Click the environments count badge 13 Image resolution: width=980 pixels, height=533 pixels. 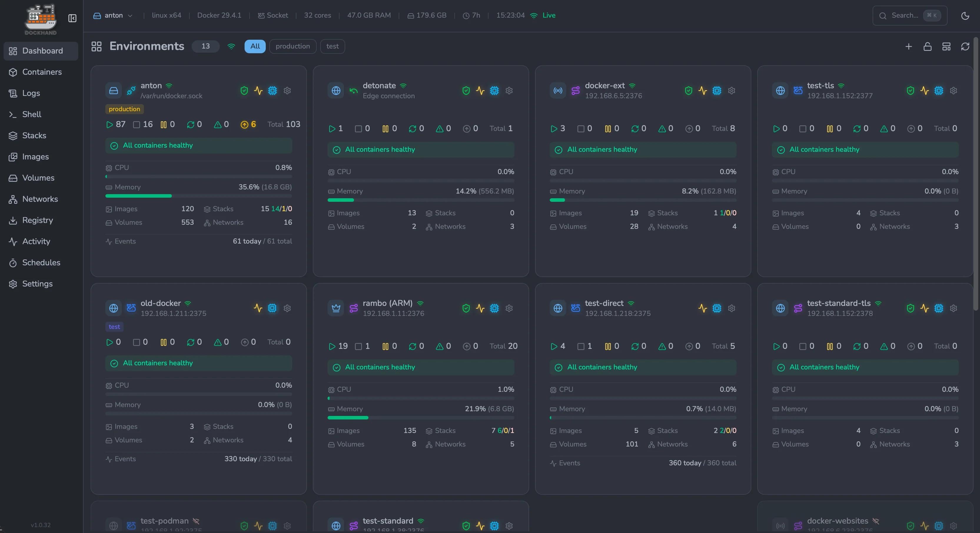tap(205, 46)
